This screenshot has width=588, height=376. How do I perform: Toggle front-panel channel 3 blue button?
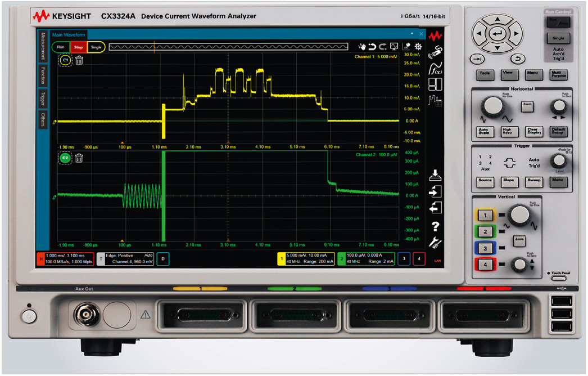coord(485,248)
